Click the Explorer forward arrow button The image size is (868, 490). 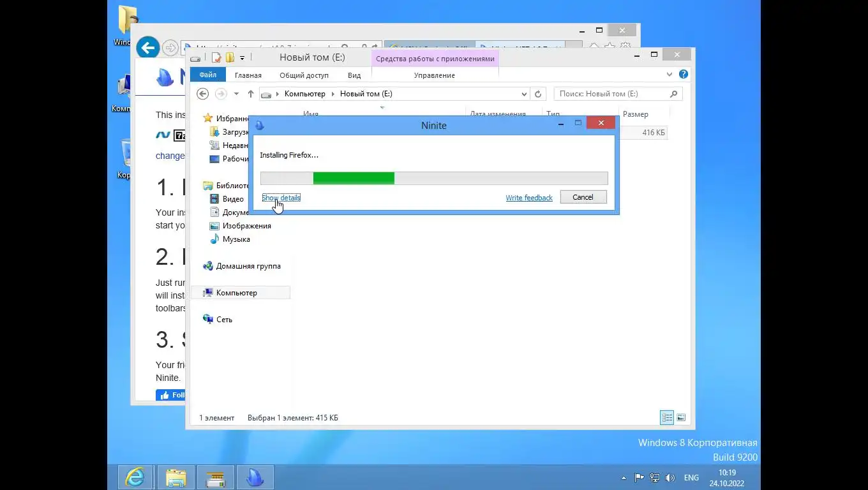pos(221,94)
